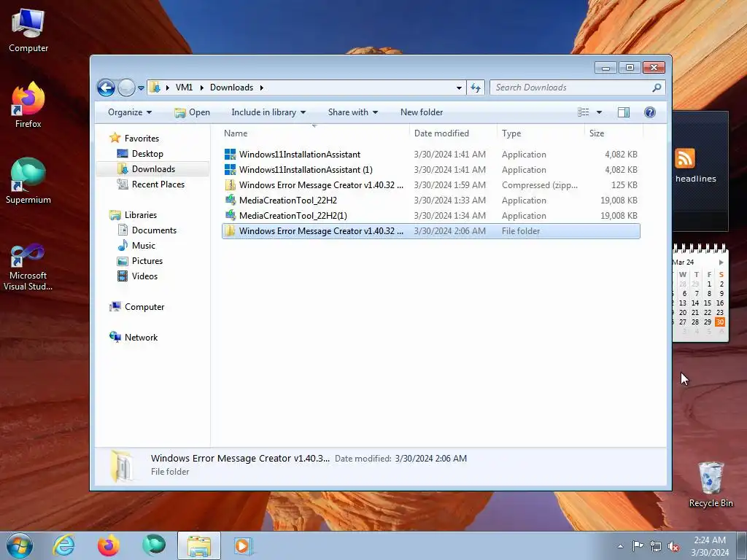The height and width of the screenshot is (560, 747).
Task: Open the Organize menu
Action: point(130,112)
